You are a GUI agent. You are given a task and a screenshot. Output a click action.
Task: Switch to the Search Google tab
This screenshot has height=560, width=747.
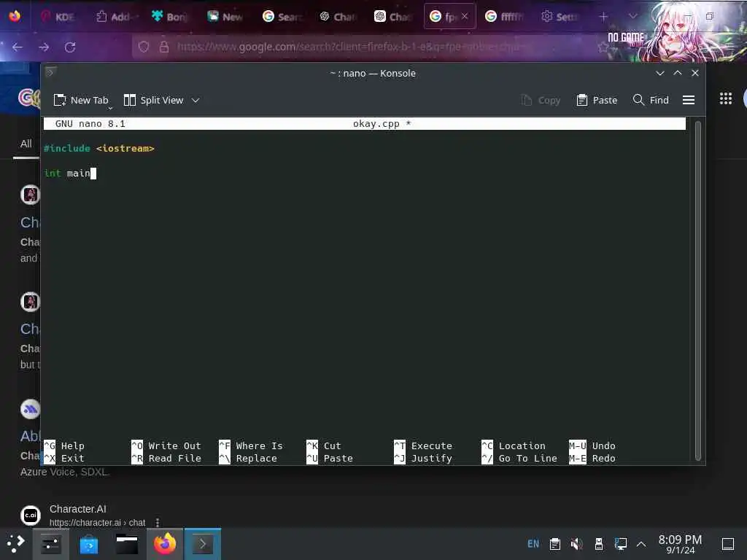[x=282, y=17]
